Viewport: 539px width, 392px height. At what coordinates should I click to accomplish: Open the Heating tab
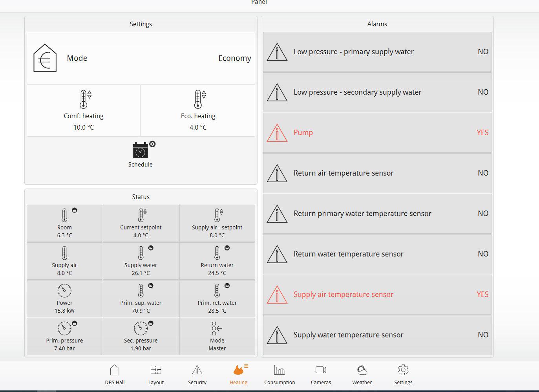point(238,374)
